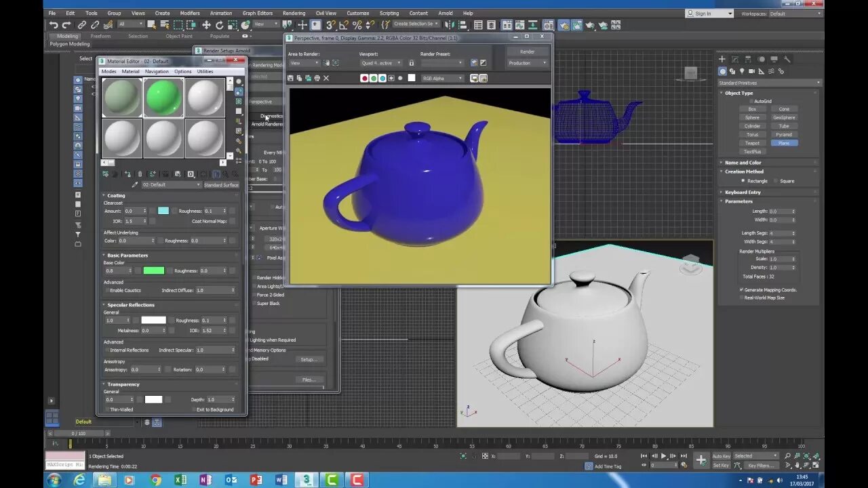Select the green material sample sphere
Image resolution: width=868 pixels, height=488 pixels.
click(163, 98)
